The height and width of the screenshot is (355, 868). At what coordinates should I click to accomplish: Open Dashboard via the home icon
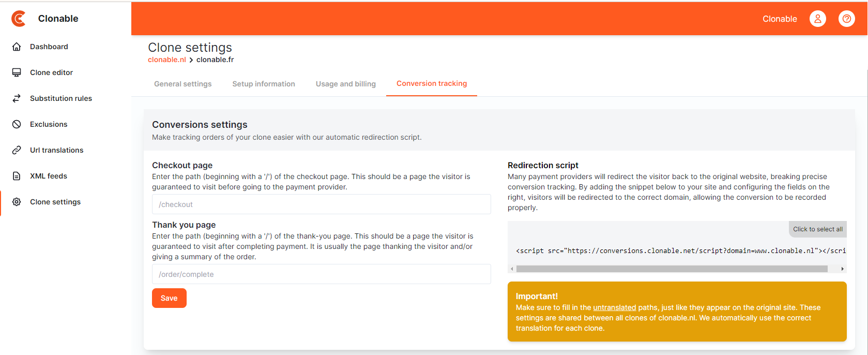pyautogui.click(x=17, y=47)
